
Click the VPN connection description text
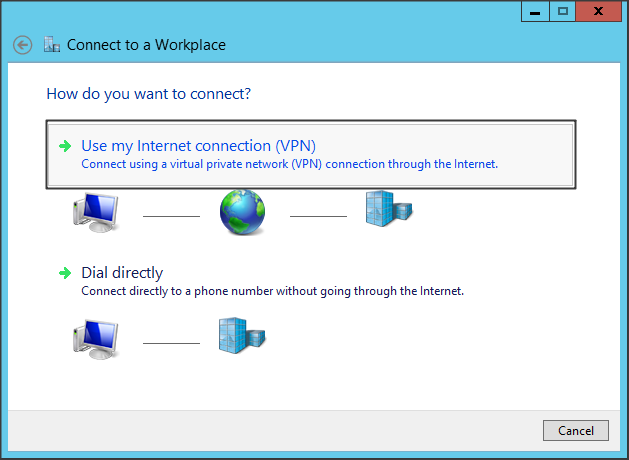[x=289, y=164]
